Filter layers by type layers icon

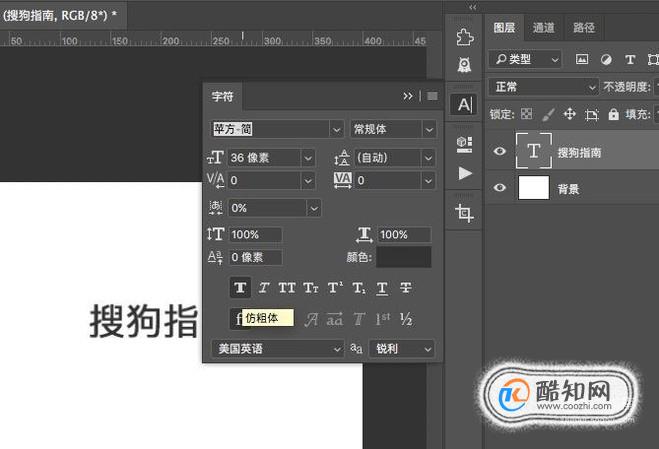click(x=630, y=59)
